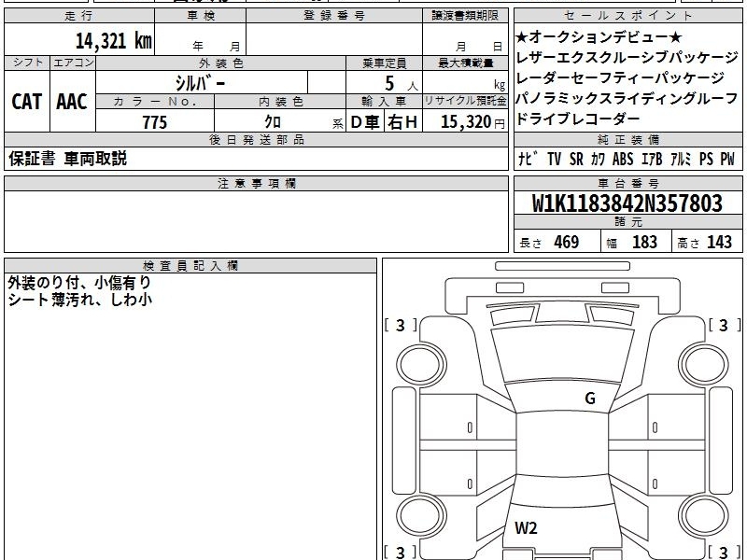Image resolution: width=747 pixels, height=560 pixels.
Task: Click the inspector note シート薄汚れ、しわ小
Action: pos(79,300)
